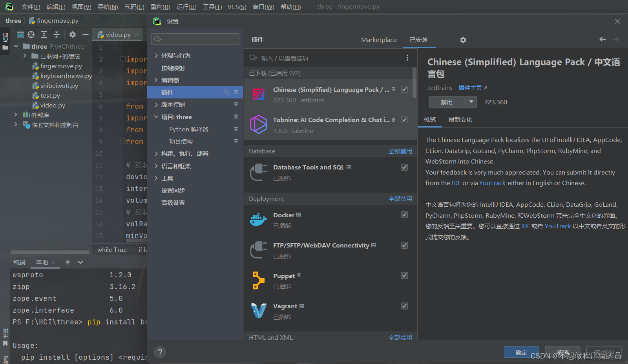Screen dimensions: 628x364
Task: Close the video.py editor tab
Action: 137,35
